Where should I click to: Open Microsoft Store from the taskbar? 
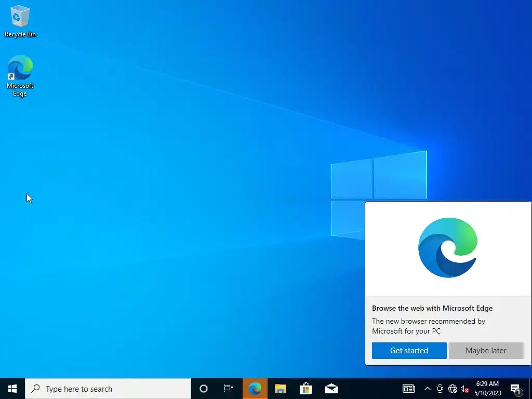pos(305,389)
